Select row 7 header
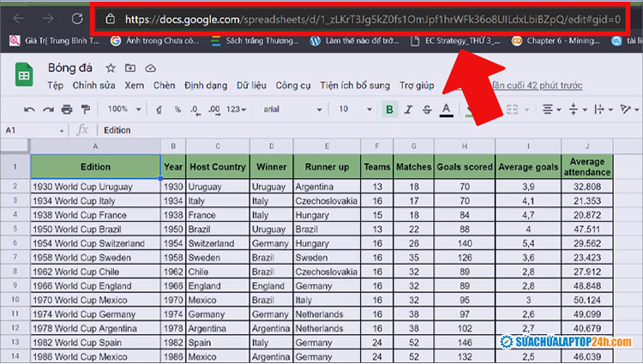643x364 pixels. point(15,258)
